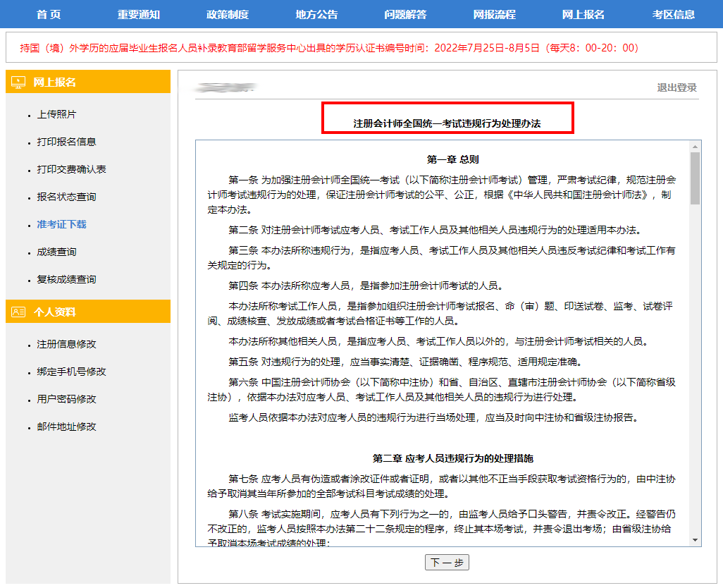Open 绑定手机号修改 in personal info

pos(71,372)
